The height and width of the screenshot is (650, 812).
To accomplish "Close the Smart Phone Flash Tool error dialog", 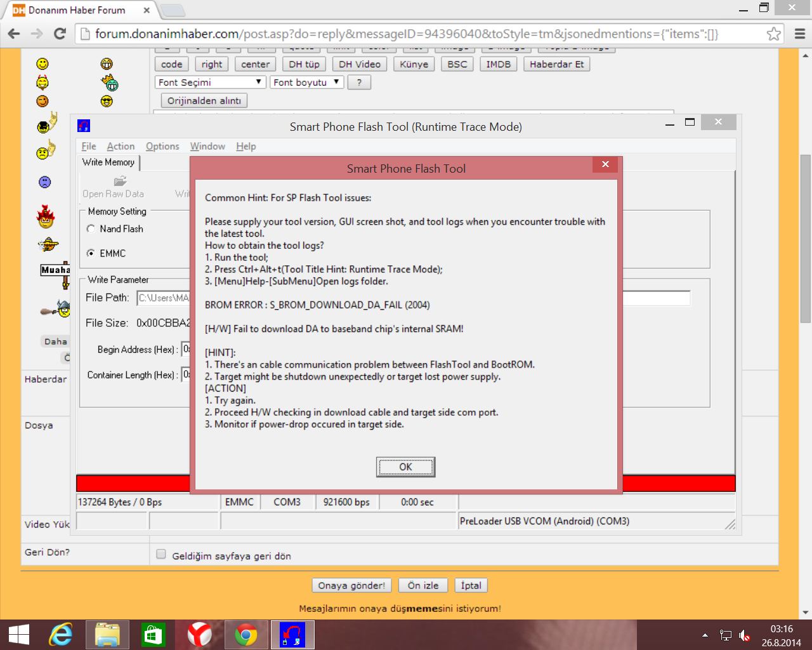I will 606,164.
